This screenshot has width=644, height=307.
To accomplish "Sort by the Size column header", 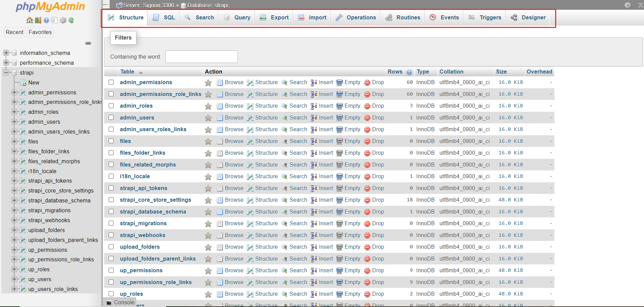I will 501,72.
